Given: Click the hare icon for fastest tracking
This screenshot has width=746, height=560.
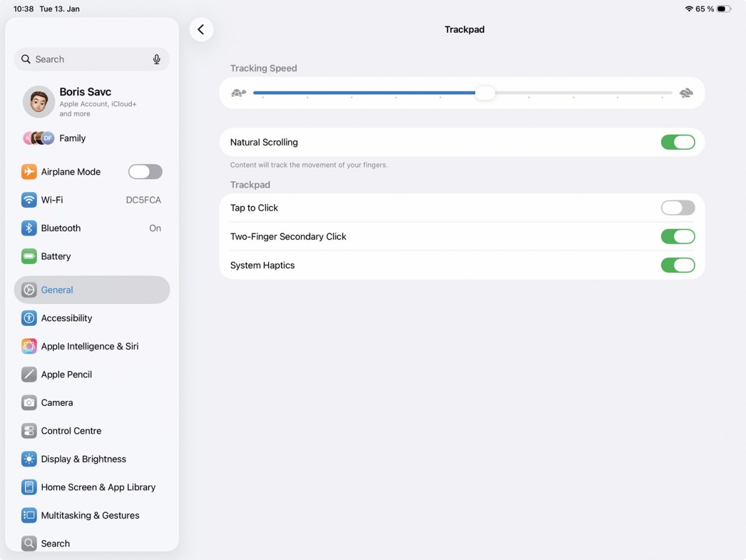Looking at the screenshot, I should 686,93.
